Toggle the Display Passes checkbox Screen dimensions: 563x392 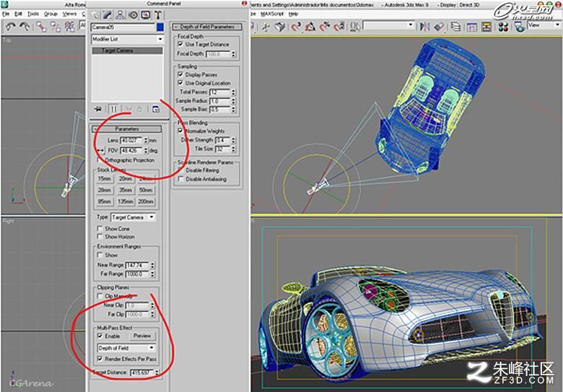click(x=180, y=74)
